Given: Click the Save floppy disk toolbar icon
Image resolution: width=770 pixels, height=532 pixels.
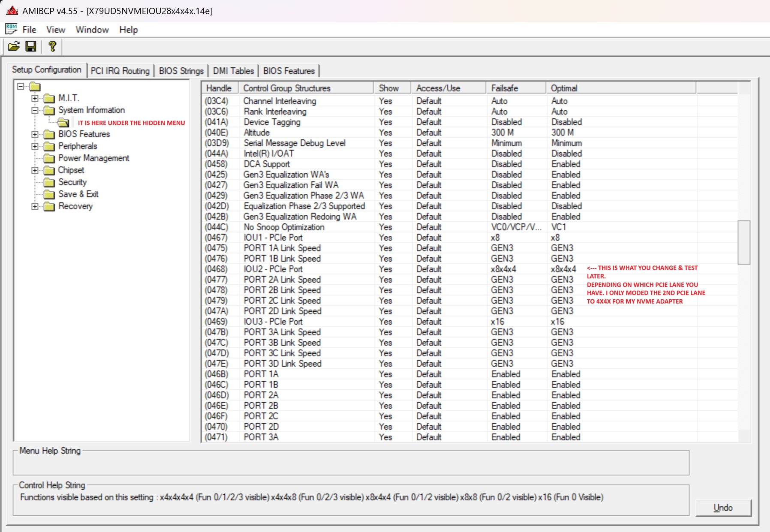Looking at the screenshot, I should (31, 46).
